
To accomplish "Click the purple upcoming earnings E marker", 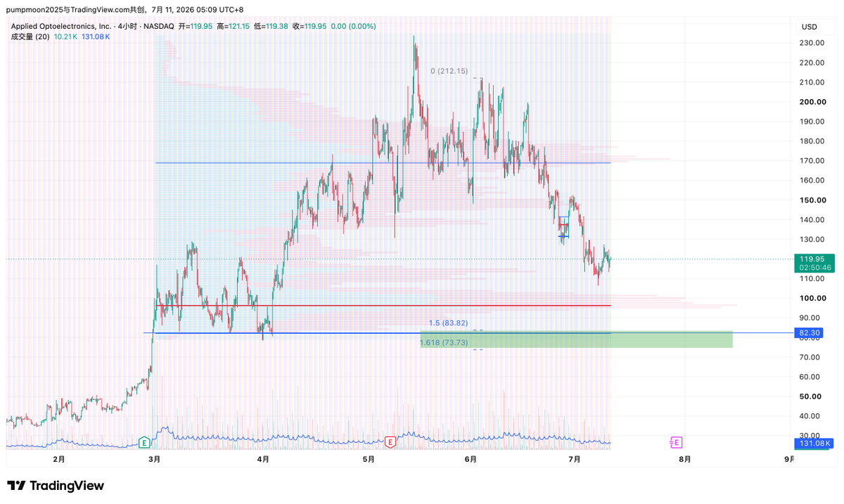I will 676,442.
